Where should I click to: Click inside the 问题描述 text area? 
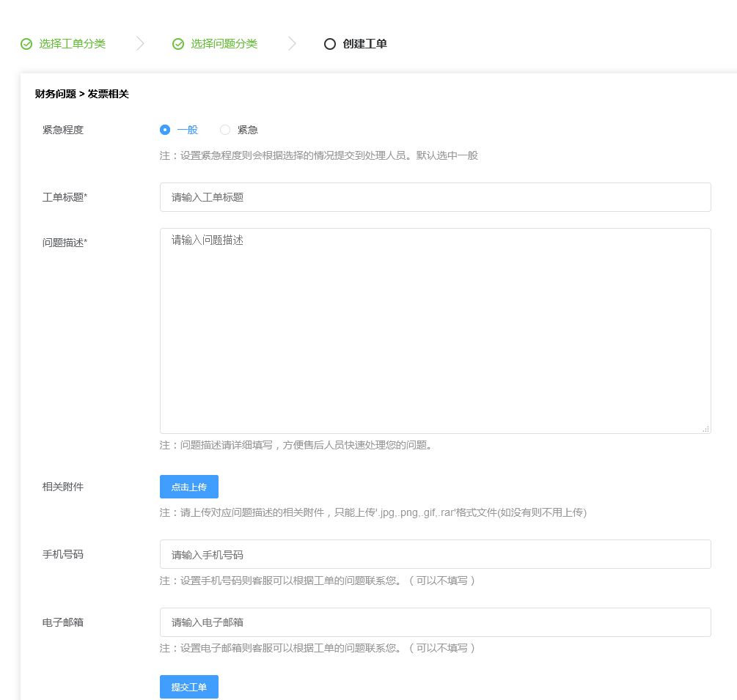[435, 331]
